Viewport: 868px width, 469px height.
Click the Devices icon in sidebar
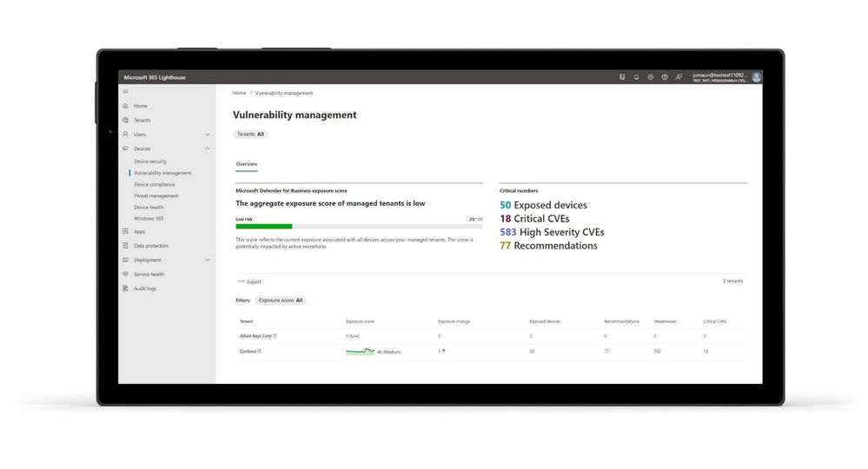tap(126, 149)
